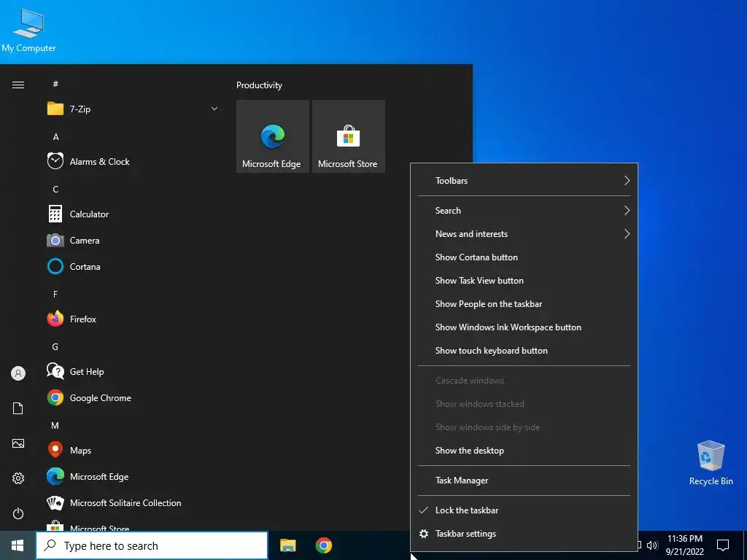Click the Type here to search box

152,545
